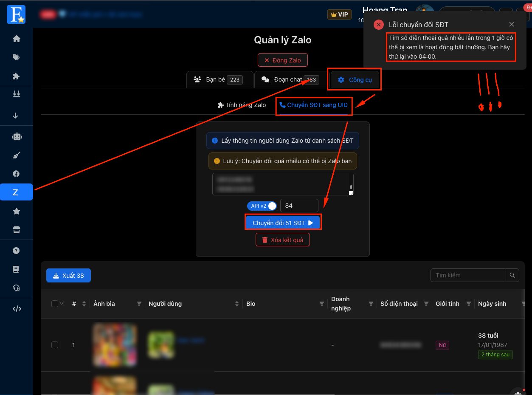Open the Ảnh bìa column filter

coord(139,304)
